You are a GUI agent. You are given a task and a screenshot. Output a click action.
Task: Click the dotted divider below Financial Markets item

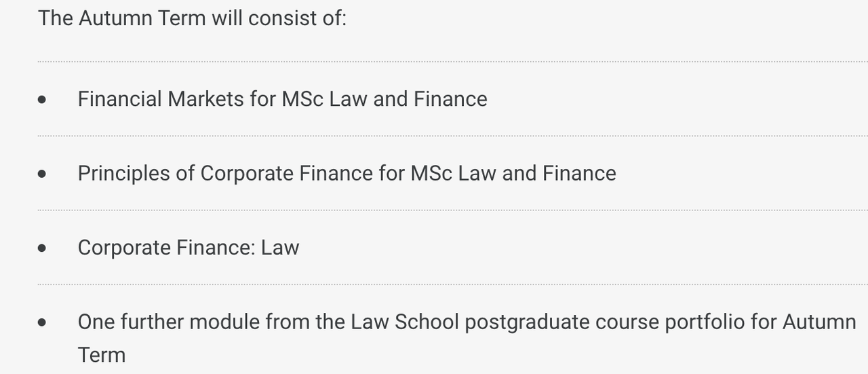453,136
